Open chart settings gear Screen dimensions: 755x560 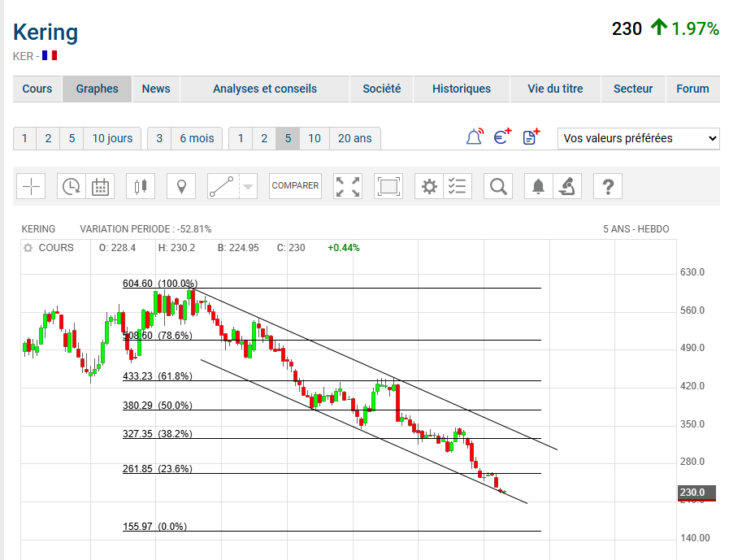point(428,186)
